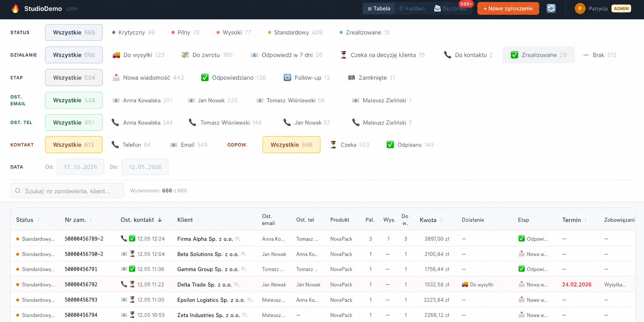Click the Do kontaktu phone icon
The width and height of the screenshot is (644, 322).
(x=448, y=55)
